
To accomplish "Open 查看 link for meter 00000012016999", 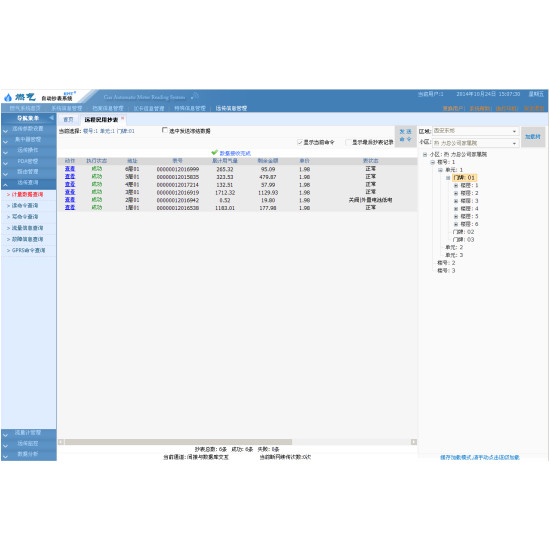I will [x=70, y=169].
